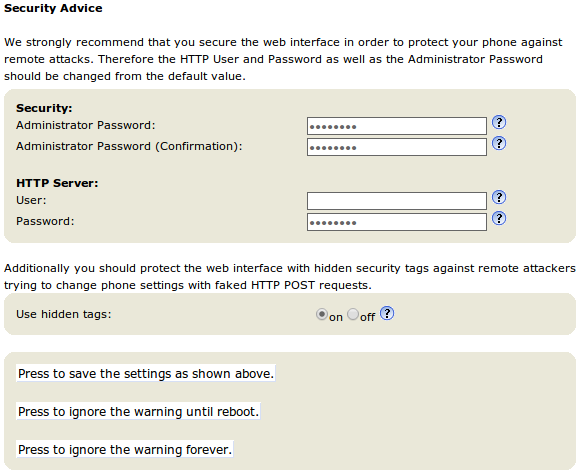Click the 'Security:' section heading

pos(44,108)
